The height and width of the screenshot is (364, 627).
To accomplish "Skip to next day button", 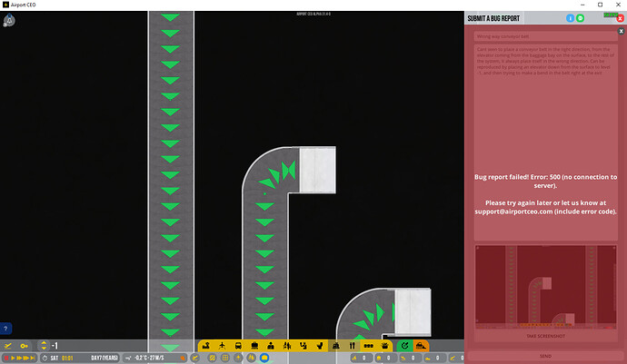I will pyautogui.click(x=33, y=358).
